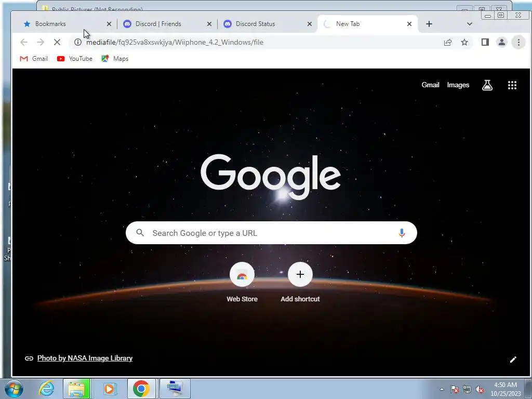
Task: Click the muted volume tray icon
Action: tap(480, 389)
